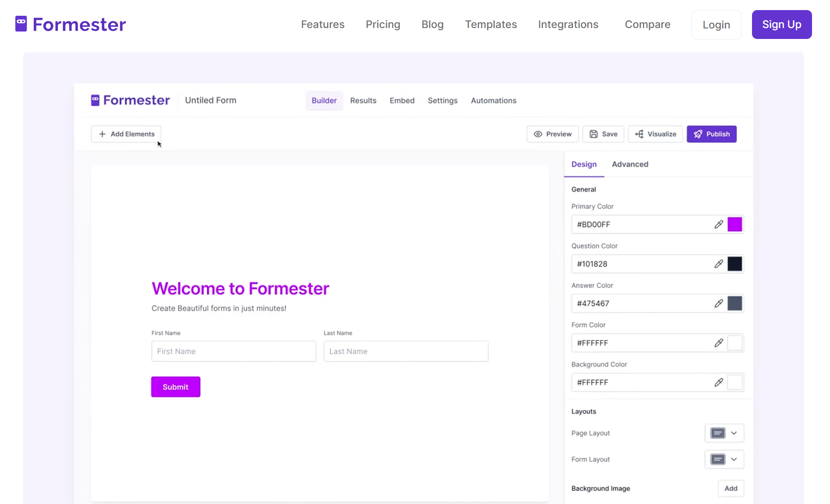Click the Formester logo in the builder header
830x504 pixels.
click(130, 100)
